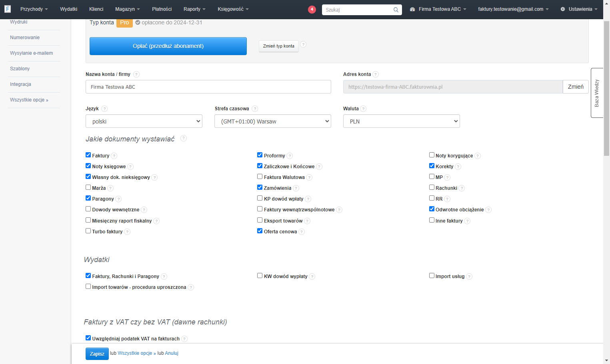Expand the Ustawienia settings dropdown
Screen dimensions: 610x364
(579, 9)
